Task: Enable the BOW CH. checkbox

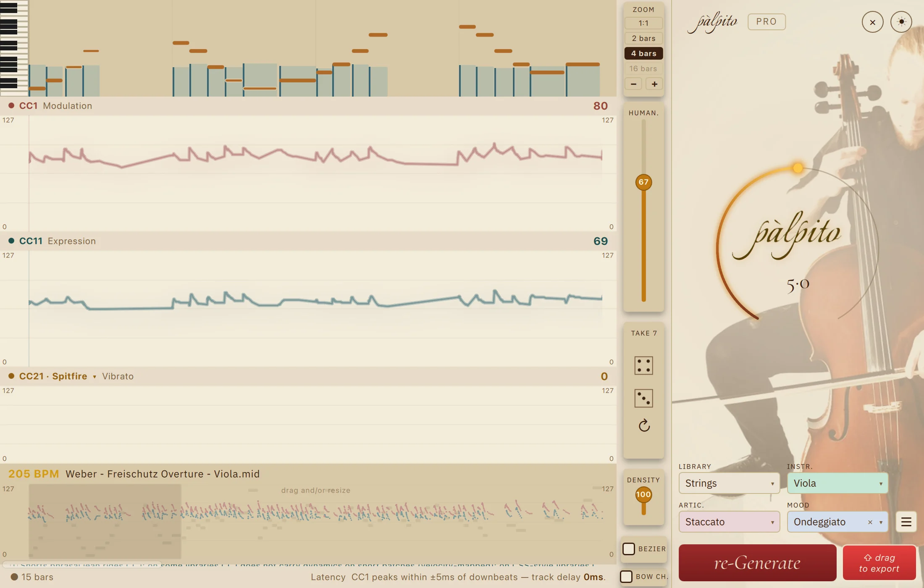Action: [x=626, y=577]
